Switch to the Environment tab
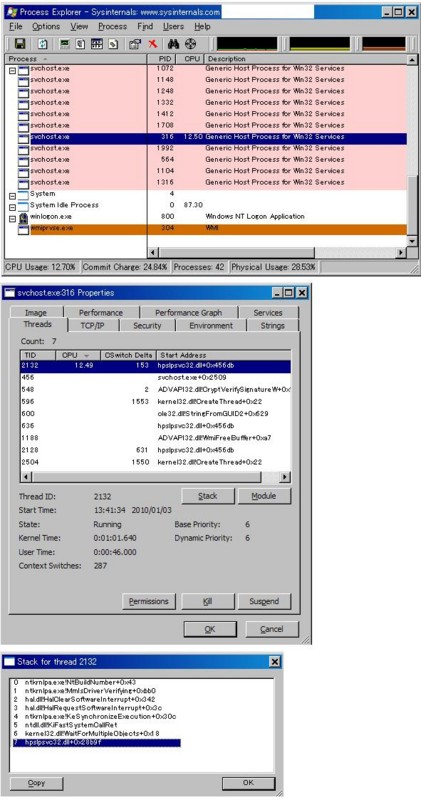The height and width of the screenshot is (800, 421). pyautogui.click(x=211, y=326)
